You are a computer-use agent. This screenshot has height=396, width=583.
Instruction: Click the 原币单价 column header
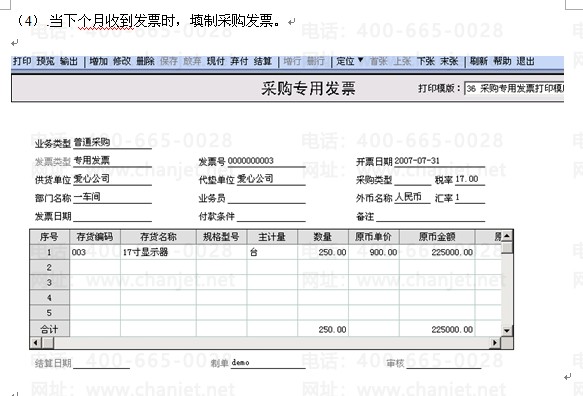pos(374,237)
